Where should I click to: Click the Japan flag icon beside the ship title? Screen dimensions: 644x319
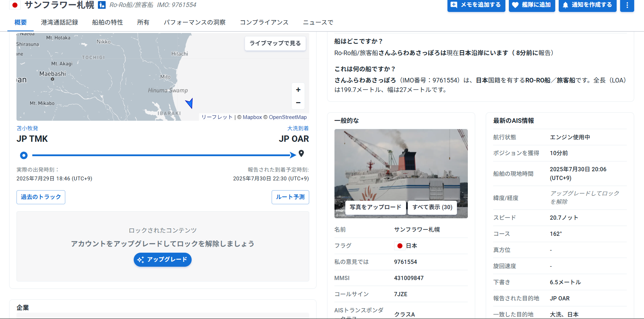pos(15,5)
